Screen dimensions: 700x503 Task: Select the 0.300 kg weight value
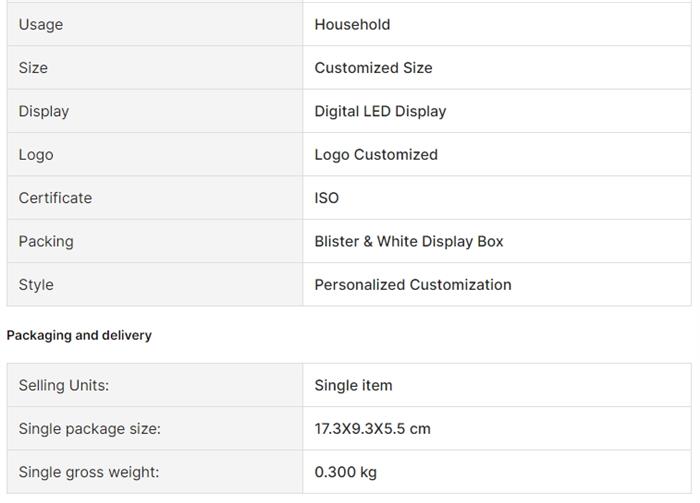tap(345, 472)
